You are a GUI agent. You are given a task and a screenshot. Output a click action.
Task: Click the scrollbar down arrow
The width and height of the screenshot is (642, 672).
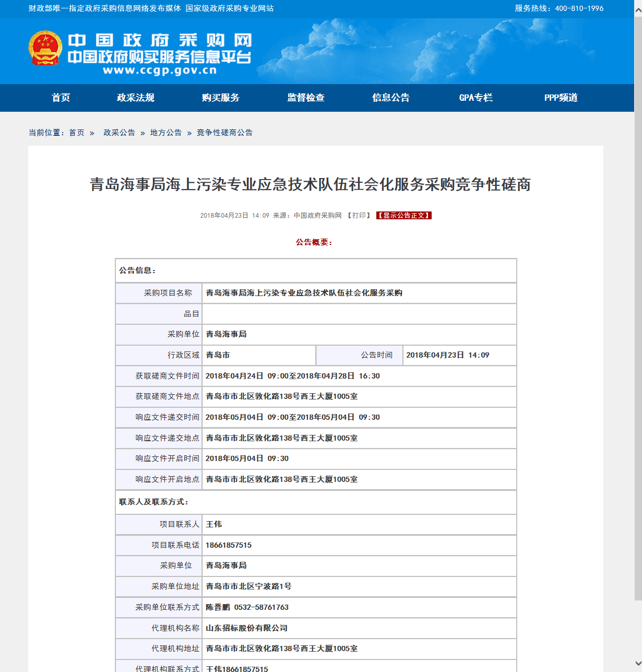click(x=638, y=664)
